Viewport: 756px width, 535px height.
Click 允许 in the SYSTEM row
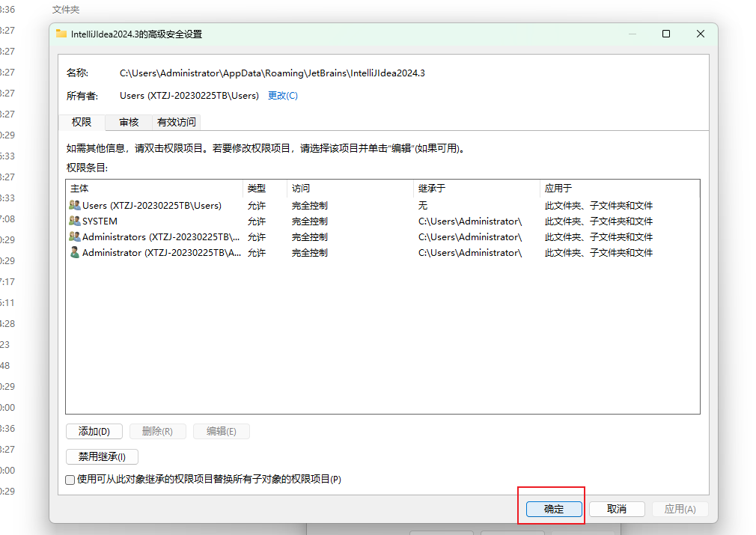(x=257, y=221)
